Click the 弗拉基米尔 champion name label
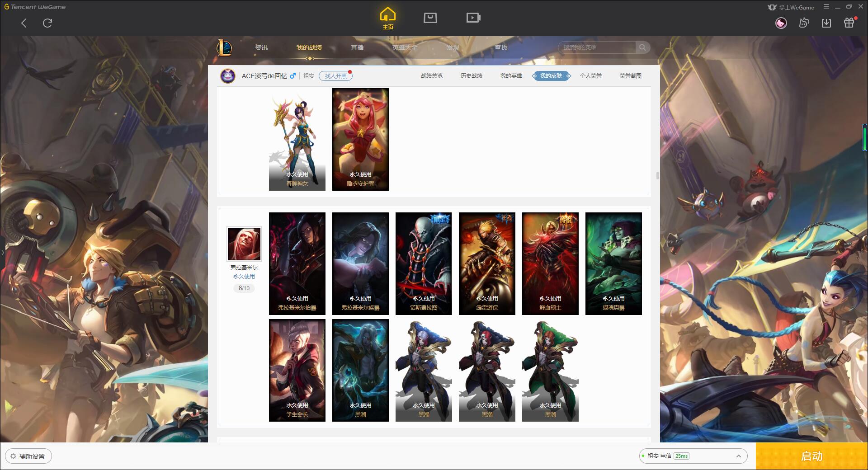Screen dimensions: 868x470 point(244,268)
